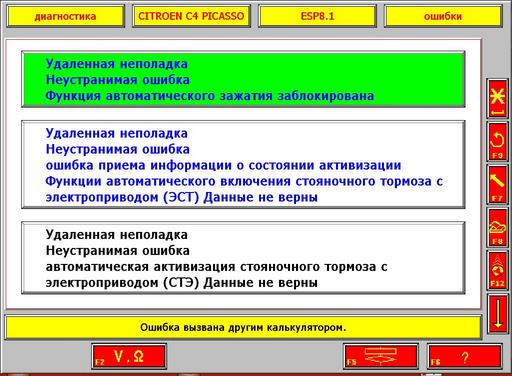Click the F8 vehicle icon button
The height and width of the screenshot is (376, 512).
498,227
